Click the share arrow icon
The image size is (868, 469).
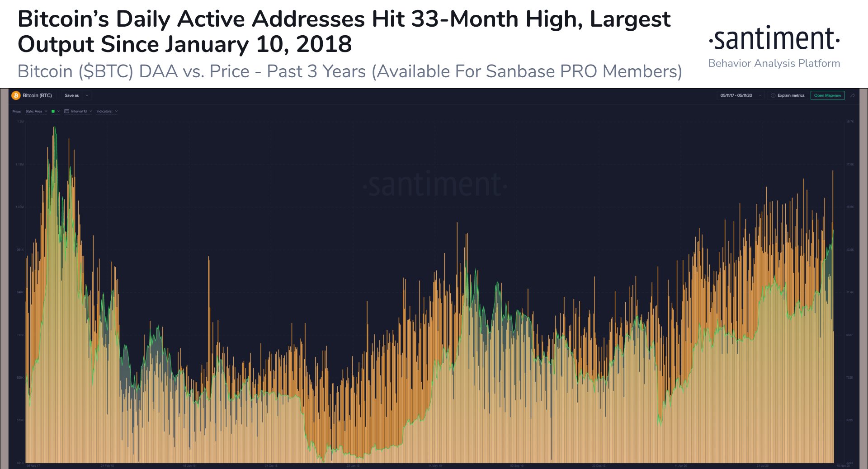(x=853, y=95)
